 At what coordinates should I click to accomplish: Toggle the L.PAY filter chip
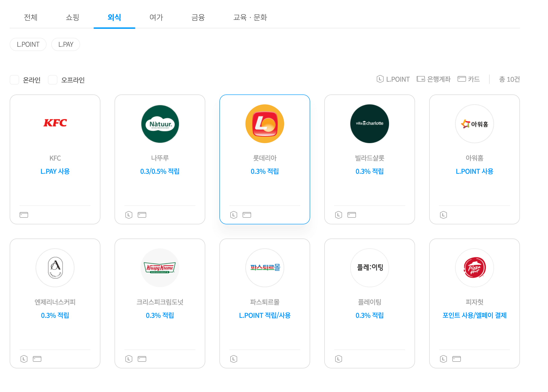(65, 44)
